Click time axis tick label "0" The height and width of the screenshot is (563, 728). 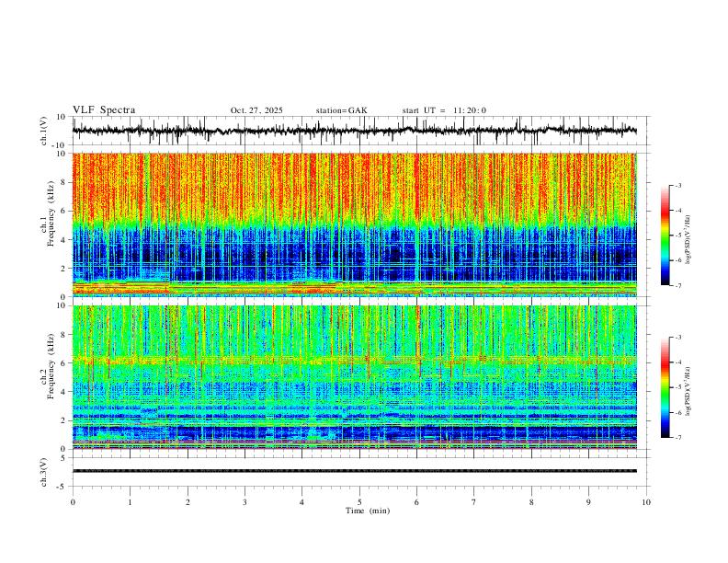[x=73, y=502]
